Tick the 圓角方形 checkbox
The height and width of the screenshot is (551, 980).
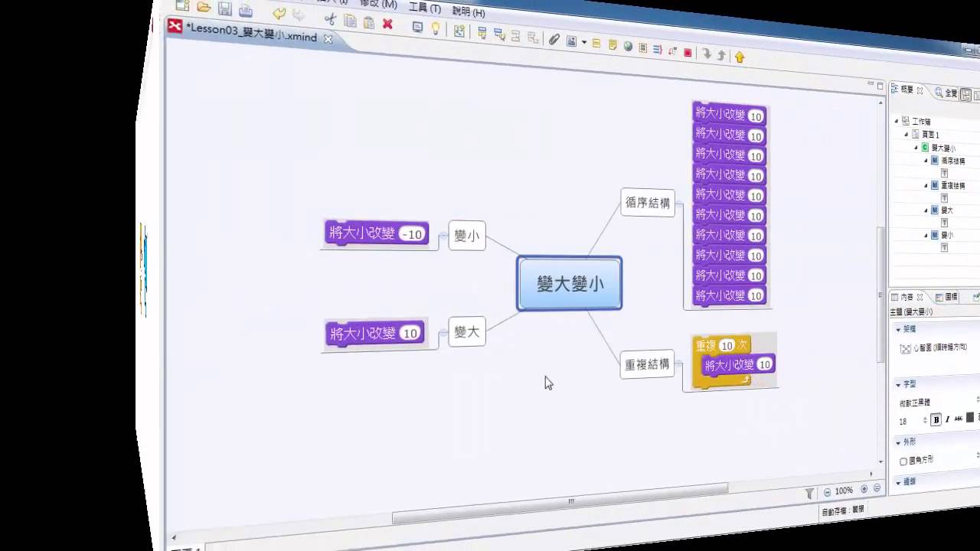click(x=903, y=461)
